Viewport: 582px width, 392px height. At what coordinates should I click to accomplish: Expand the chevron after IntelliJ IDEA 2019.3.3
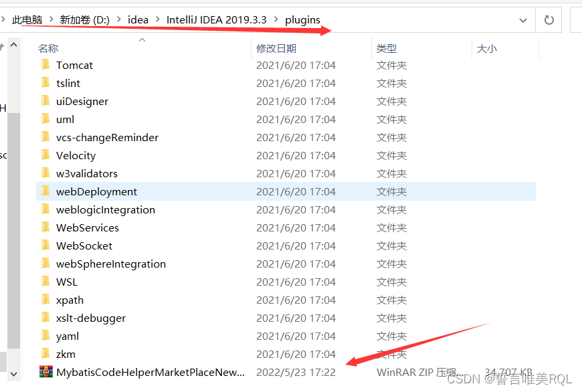click(x=276, y=19)
